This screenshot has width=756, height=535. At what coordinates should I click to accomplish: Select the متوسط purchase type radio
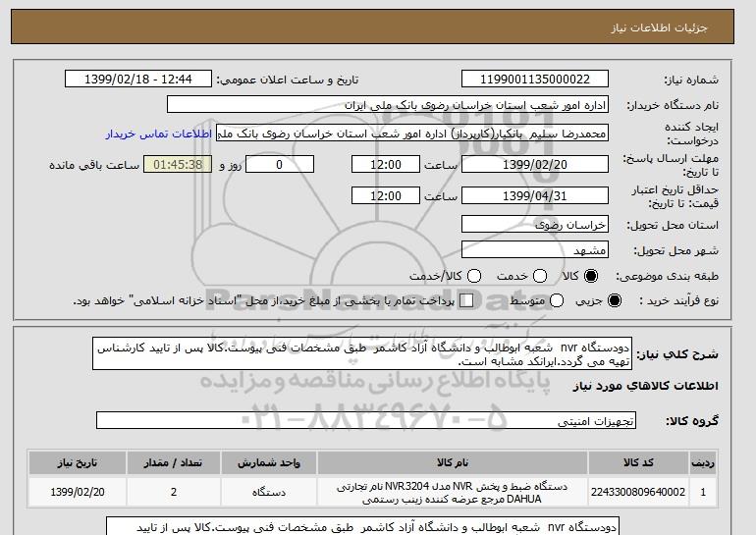point(557,300)
